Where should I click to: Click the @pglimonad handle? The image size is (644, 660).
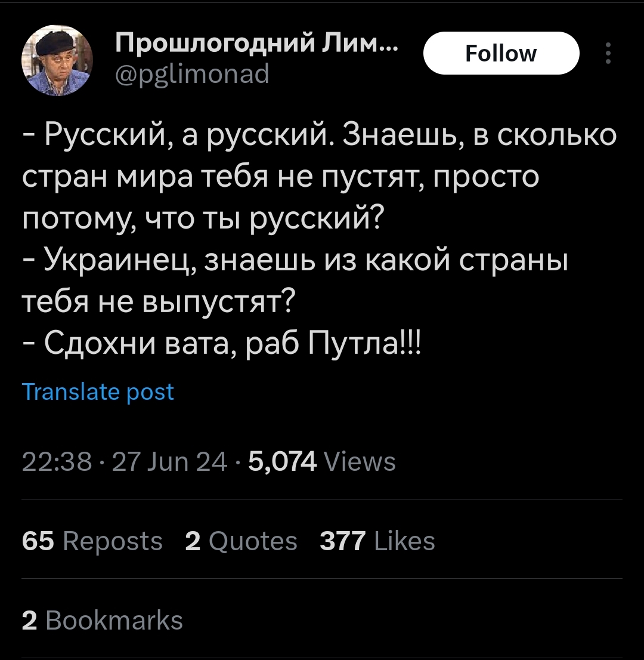pyautogui.click(x=192, y=74)
